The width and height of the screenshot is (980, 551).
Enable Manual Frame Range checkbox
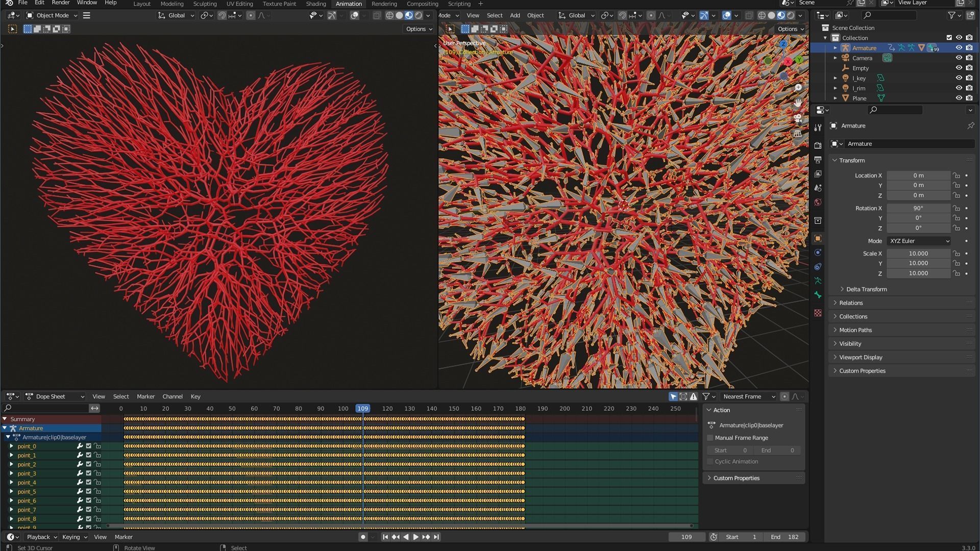tap(710, 438)
